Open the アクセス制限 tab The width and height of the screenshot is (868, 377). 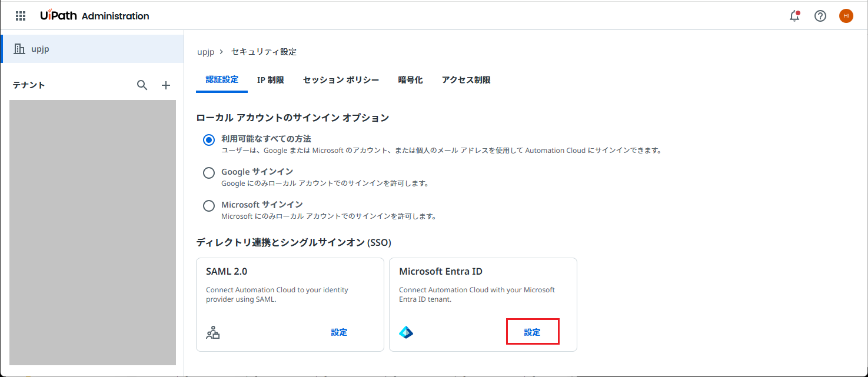(466, 80)
